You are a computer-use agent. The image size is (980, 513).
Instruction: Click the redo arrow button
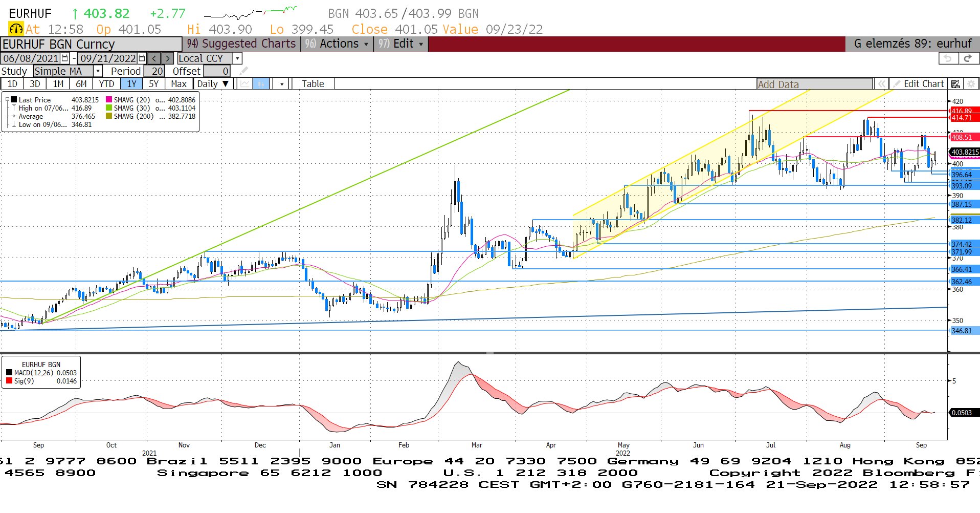click(x=968, y=58)
